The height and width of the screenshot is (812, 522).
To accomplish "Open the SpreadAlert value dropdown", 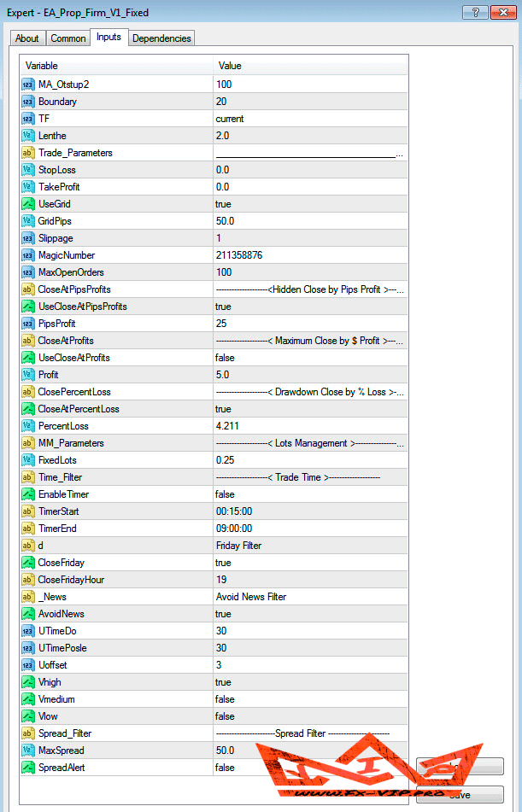I will [x=310, y=768].
